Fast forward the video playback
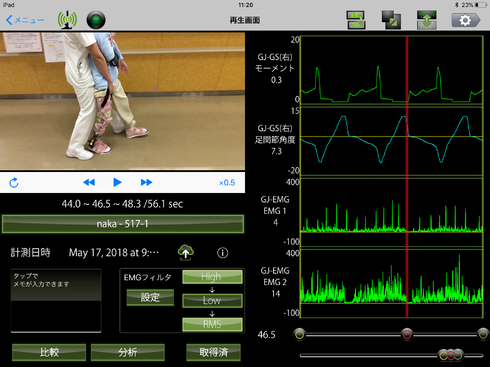This screenshot has width=490, height=367. click(x=146, y=182)
